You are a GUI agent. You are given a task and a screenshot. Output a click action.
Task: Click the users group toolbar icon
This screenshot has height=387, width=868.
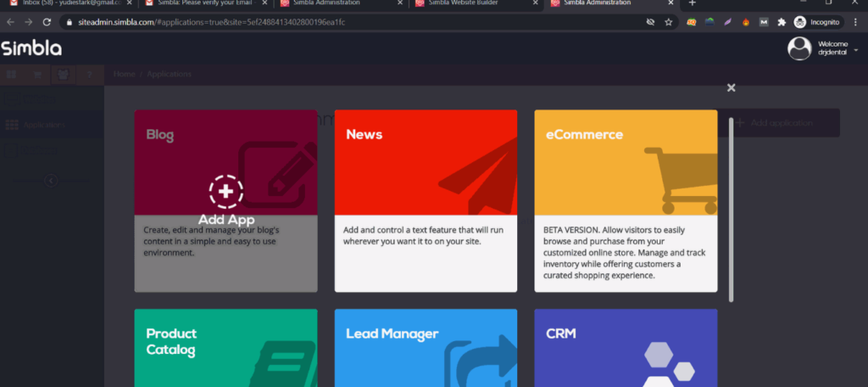(64, 75)
